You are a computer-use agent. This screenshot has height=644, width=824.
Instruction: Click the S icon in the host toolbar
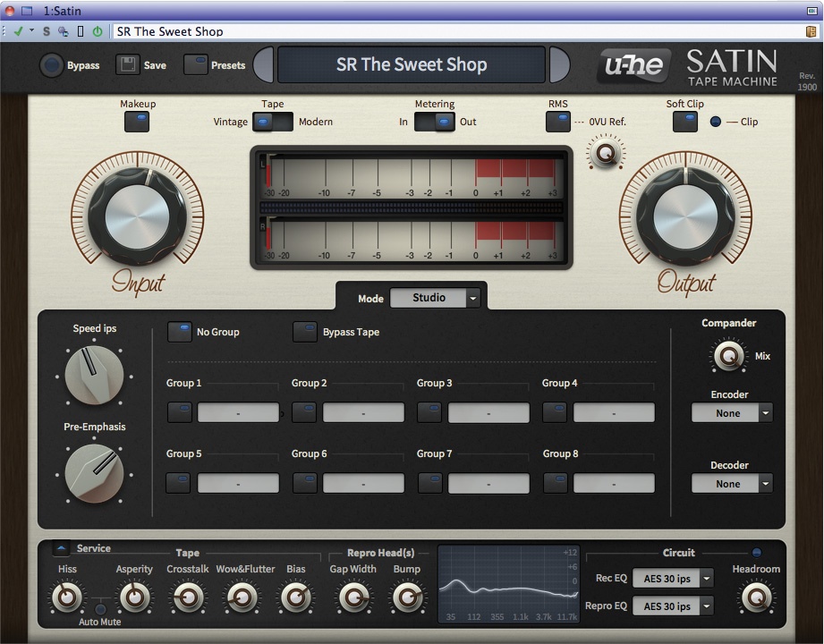tap(46, 30)
